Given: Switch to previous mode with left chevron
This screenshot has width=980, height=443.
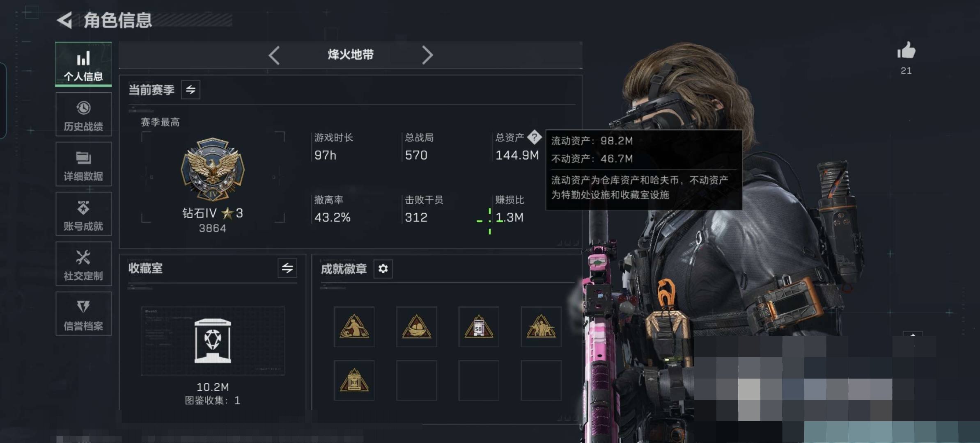Looking at the screenshot, I should click(x=274, y=55).
